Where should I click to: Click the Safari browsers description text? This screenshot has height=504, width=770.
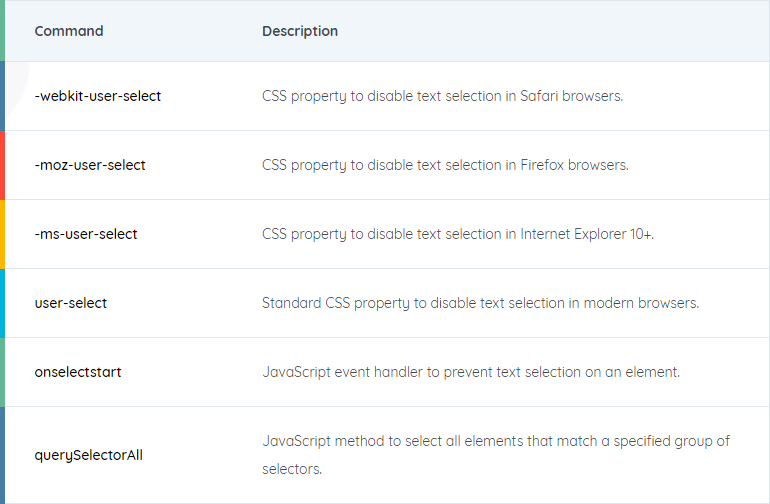(442, 96)
